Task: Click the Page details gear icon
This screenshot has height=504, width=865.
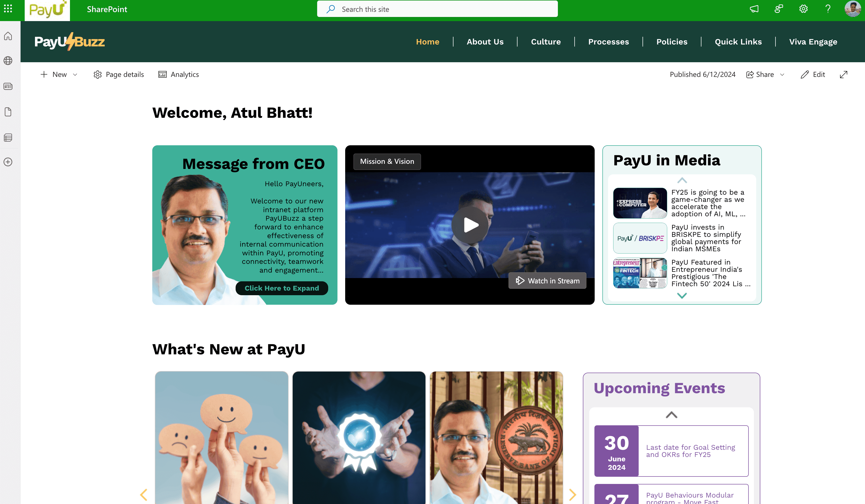Action: pos(97,75)
